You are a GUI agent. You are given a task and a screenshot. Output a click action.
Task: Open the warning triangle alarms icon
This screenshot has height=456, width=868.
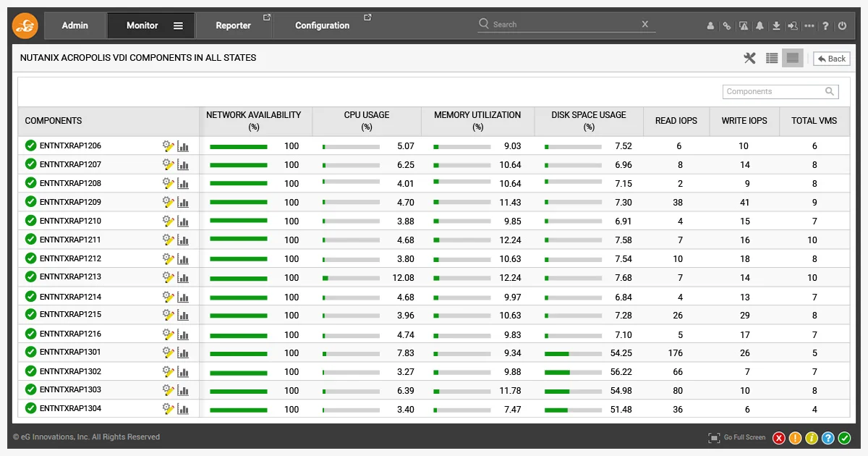[744, 26]
